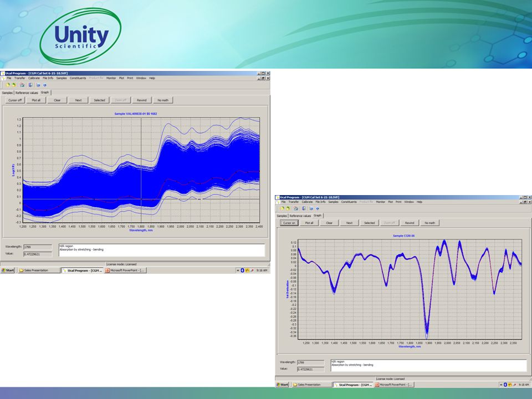532x399 pixels.
Task: Click the Unity Scientific logo
Action: tap(80, 37)
